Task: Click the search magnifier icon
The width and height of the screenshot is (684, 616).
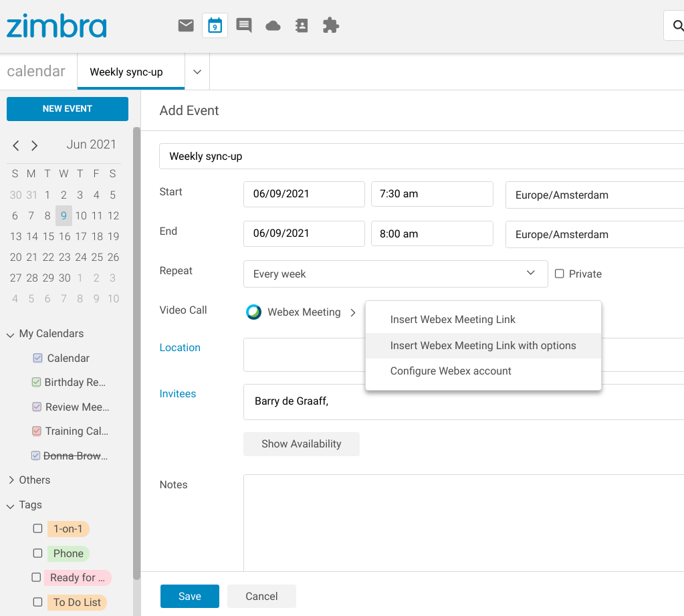Action: point(678,25)
